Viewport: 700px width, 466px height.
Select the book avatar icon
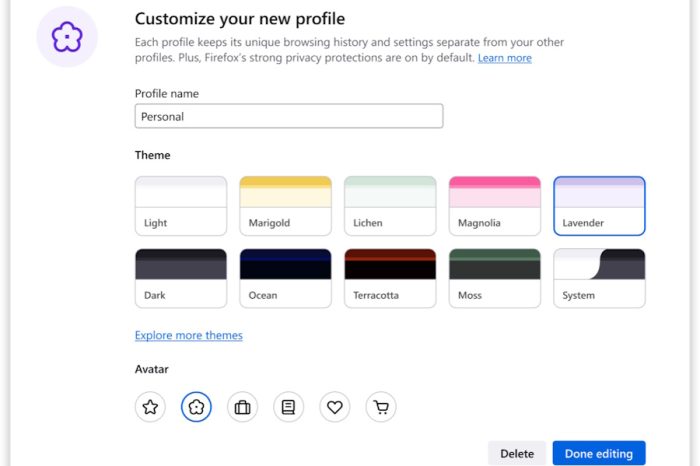pyautogui.click(x=288, y=407)
